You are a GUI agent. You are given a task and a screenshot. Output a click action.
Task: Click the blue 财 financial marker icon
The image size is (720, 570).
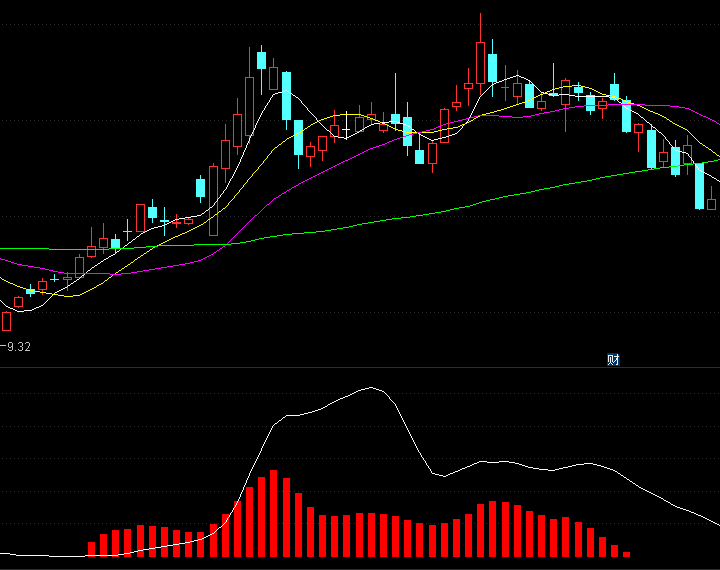coord(613,360)
